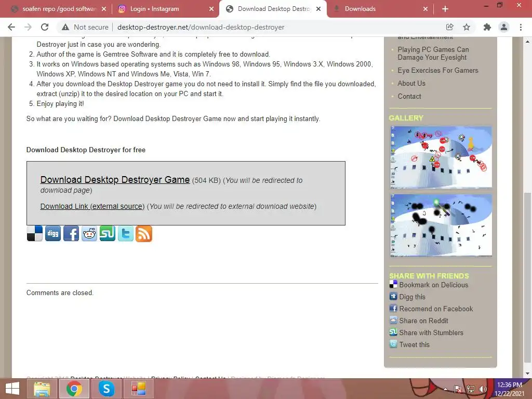Open the About Us sidebar link

411,83
